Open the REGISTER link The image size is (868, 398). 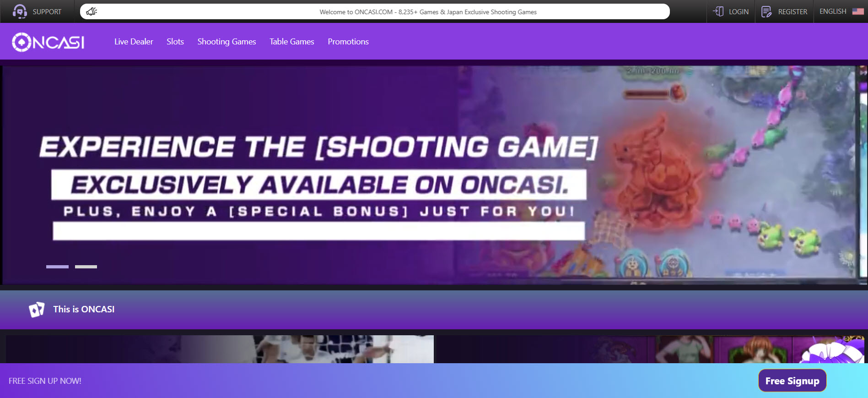tap(793, 12)
